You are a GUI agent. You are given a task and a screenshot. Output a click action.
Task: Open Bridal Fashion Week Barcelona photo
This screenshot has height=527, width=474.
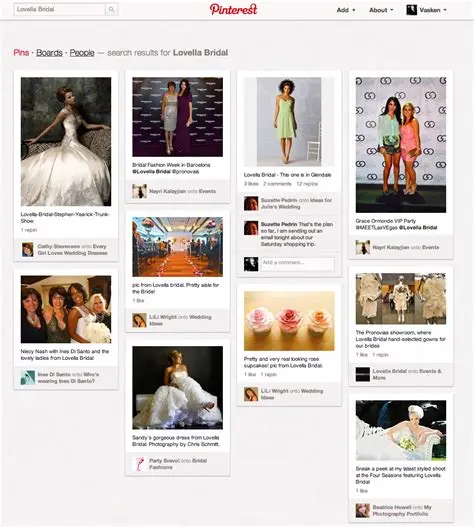tap(177, 117)
